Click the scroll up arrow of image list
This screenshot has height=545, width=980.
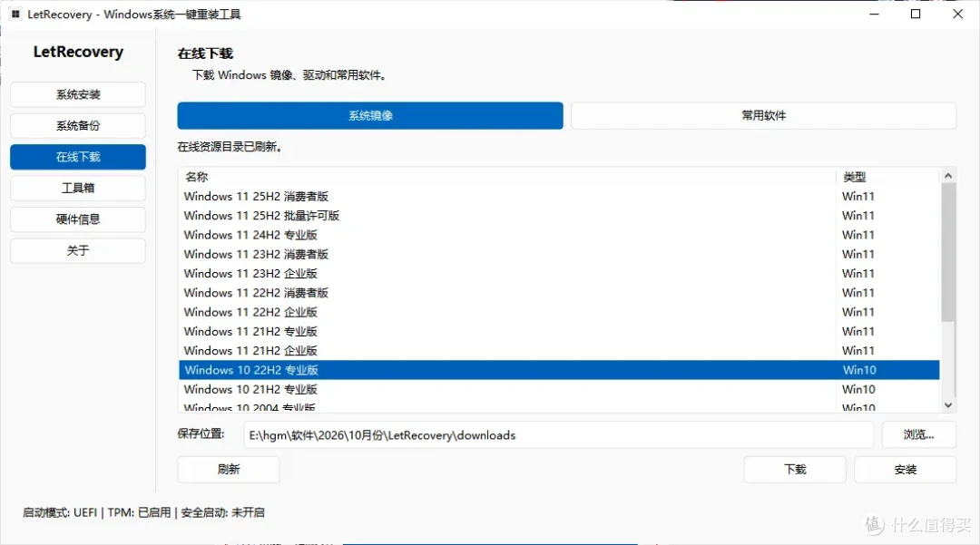coord(948,176)
